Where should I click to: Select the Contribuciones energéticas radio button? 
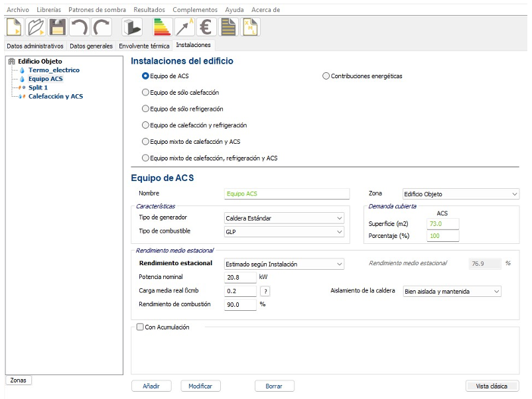[x=326, y=76]
